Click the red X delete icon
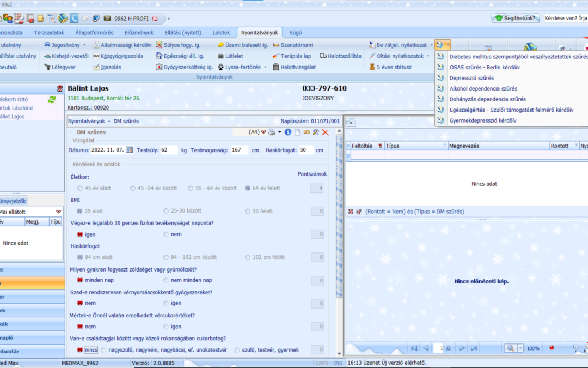This screenshot has height=368, width=588. click(x=326, y=132)
